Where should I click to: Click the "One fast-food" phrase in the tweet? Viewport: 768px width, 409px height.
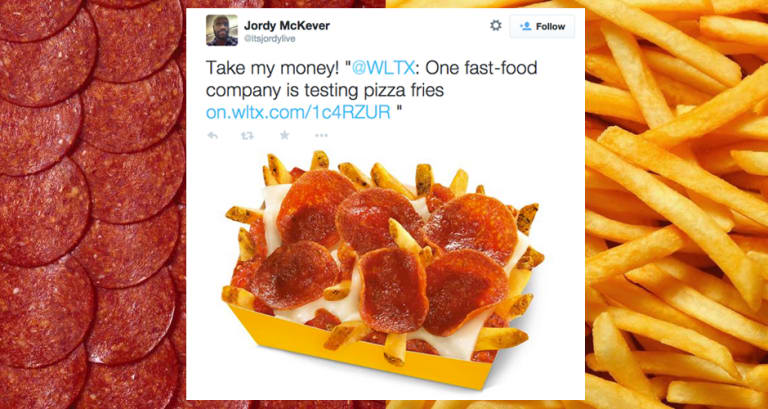tap(481, 69)
